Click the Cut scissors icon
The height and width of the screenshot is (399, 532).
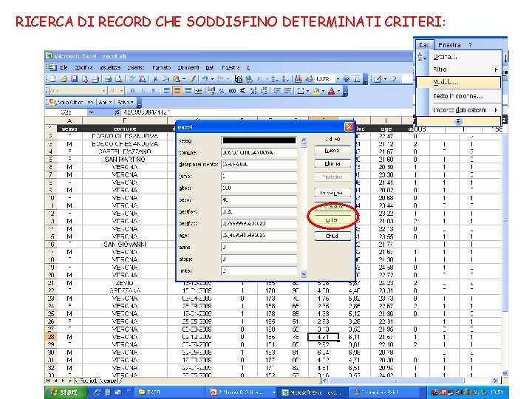tap(155, 79)
